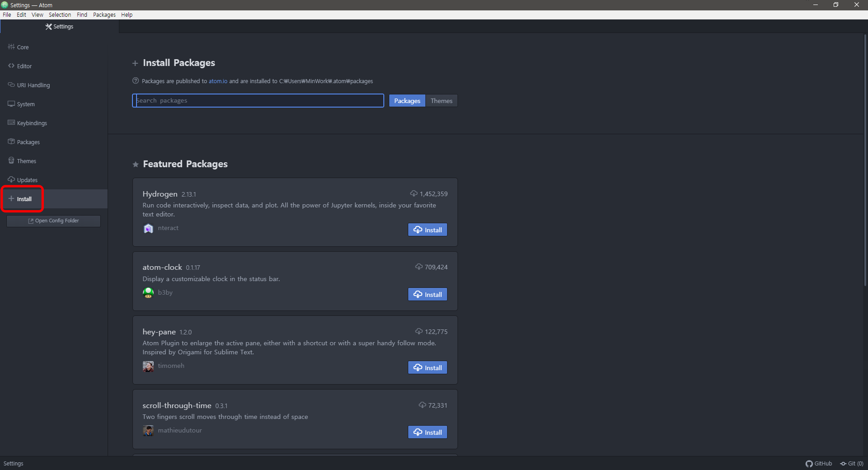Click Hydrogen version 2.13.1 text
The image size is (868, 470).
189,194
